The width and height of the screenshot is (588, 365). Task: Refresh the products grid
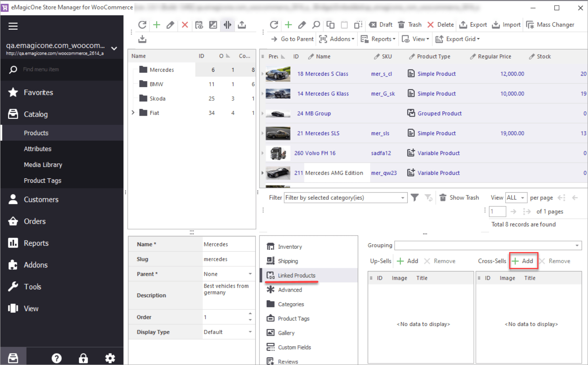(x=274, y=25)
